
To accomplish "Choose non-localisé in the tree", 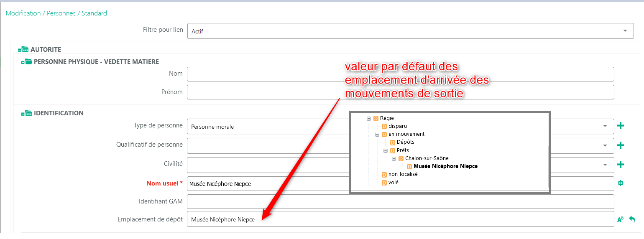I will point(403,174).
